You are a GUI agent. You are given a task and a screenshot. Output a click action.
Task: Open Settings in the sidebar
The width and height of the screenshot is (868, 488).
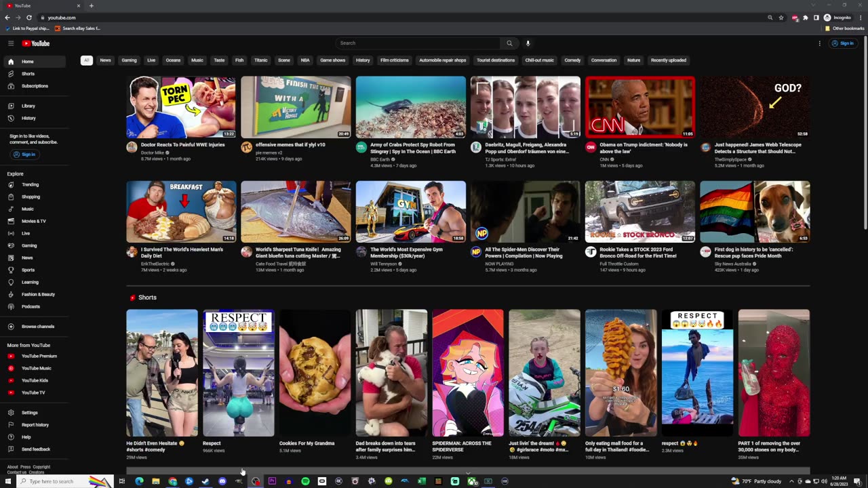pyautogui.click(x=33, y=412)
